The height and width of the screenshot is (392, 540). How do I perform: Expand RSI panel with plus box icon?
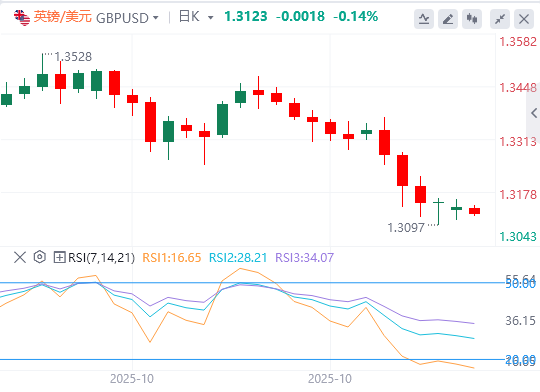60,257
